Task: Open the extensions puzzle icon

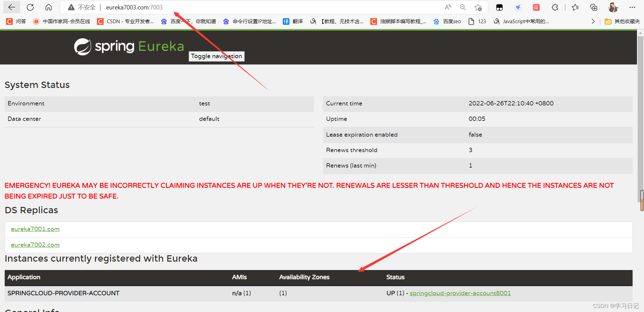Action: pyautogui.click(x=555, y=7)
